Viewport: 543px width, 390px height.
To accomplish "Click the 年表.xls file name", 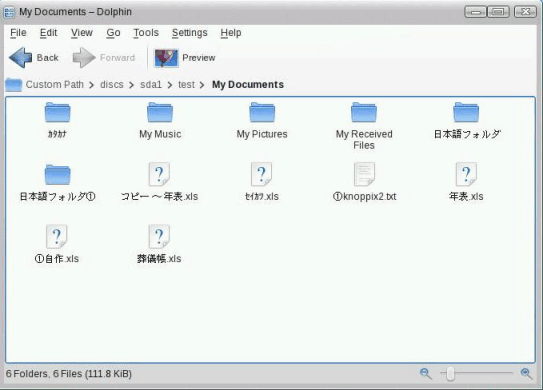I will coord(466,196).
